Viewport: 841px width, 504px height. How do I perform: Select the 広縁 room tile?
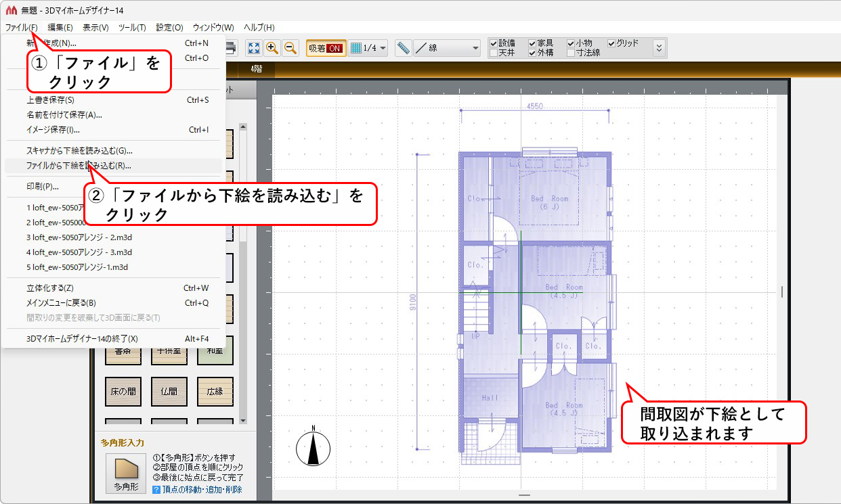(215, 391)
